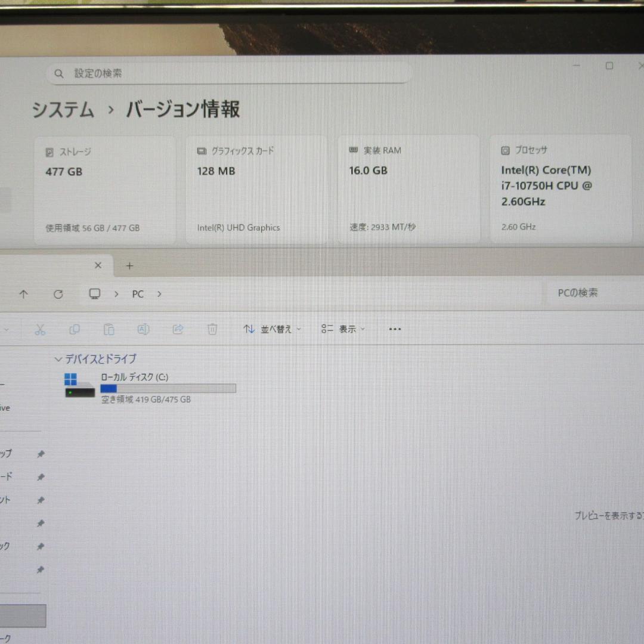Viewport: 644px width, 644px height.
Task: Open the Share icon
Action: (178, 329)
